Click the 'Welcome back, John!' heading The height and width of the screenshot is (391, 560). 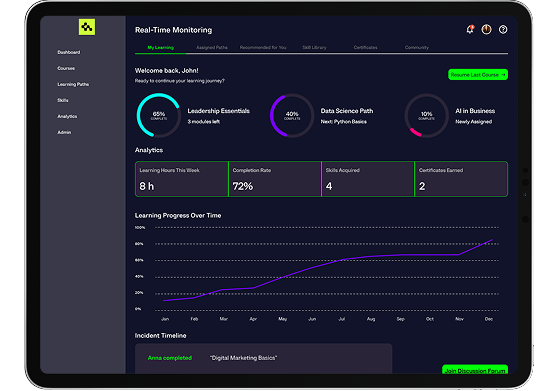coord(166,71)
